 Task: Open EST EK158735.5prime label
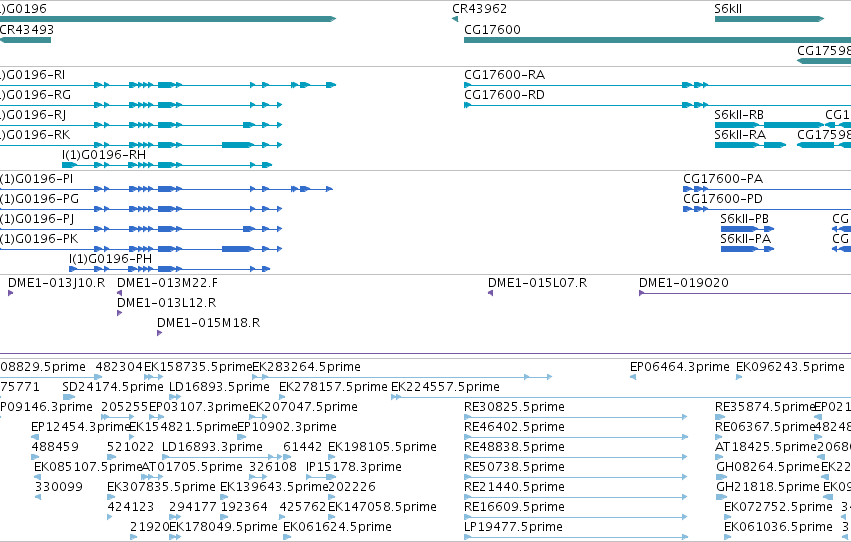coord(198,367)
